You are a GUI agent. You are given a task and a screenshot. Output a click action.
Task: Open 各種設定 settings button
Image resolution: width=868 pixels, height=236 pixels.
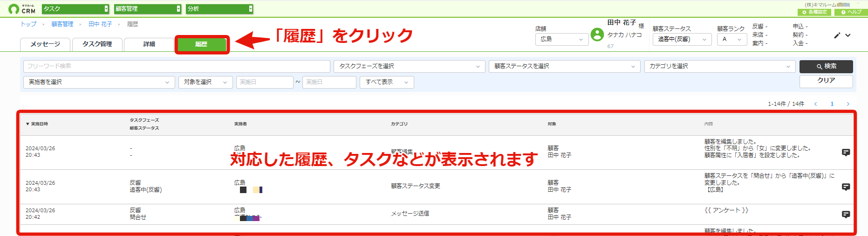tap(814, 12)
